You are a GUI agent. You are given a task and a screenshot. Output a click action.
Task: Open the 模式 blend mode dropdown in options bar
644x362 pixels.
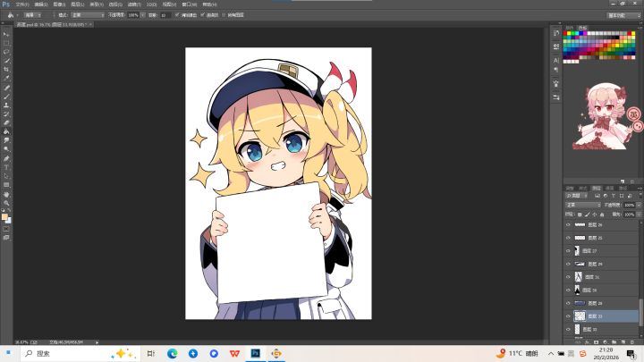pos(88,15)
